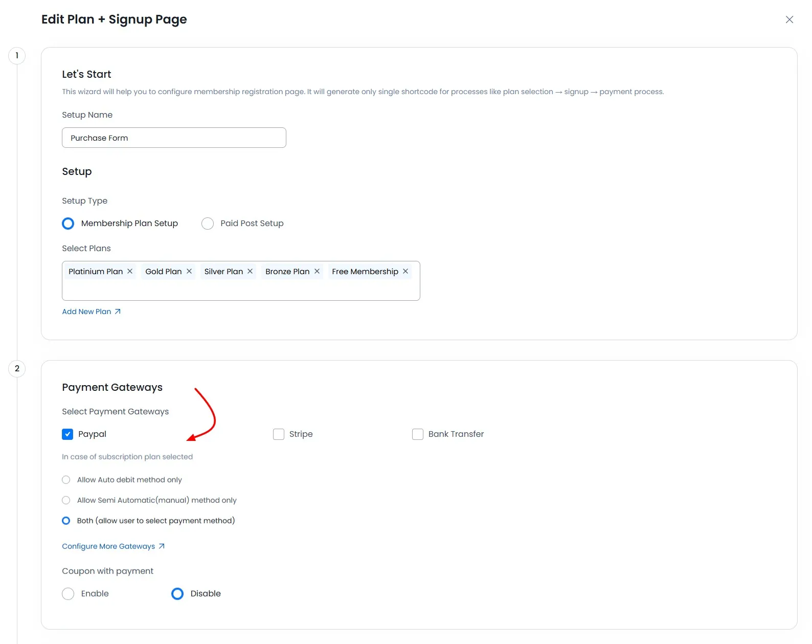Click the external link arrow beside Add New Plan

118,311
